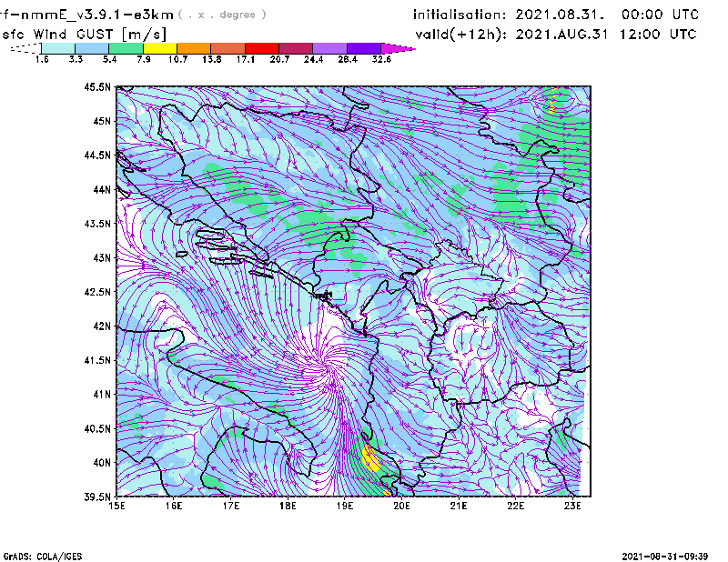The height and width of the screenshot is (562, 728).
Task: Choose the crimson legend swatch after 20.7
Action: [296, 48]
